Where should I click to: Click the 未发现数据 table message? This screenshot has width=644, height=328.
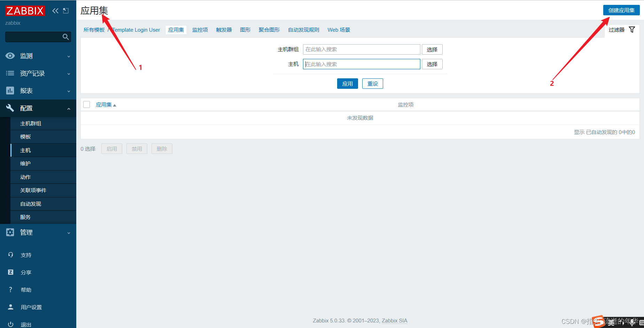360,118
